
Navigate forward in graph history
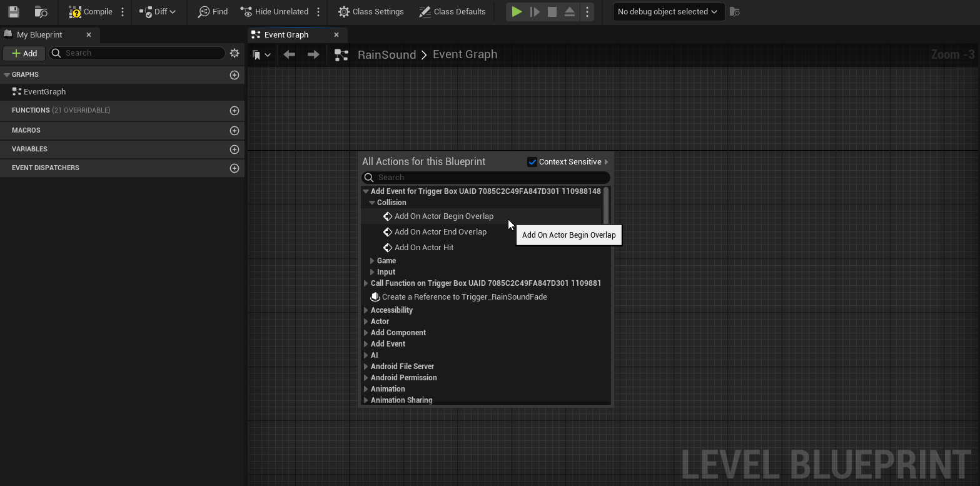(x=313, y=55)
